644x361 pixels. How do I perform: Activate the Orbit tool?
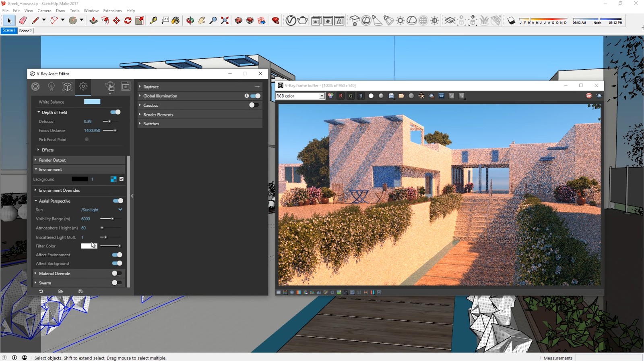tap(190, 21)
